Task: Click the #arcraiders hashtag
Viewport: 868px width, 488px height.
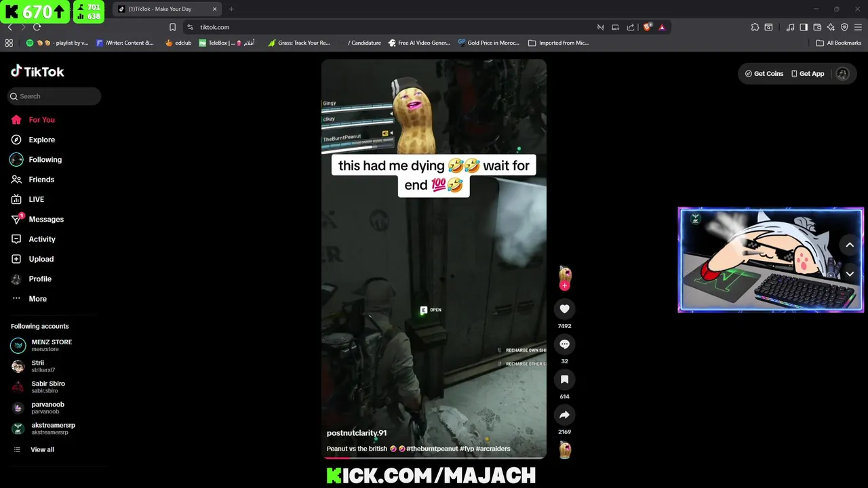Action: click(493, 449)
